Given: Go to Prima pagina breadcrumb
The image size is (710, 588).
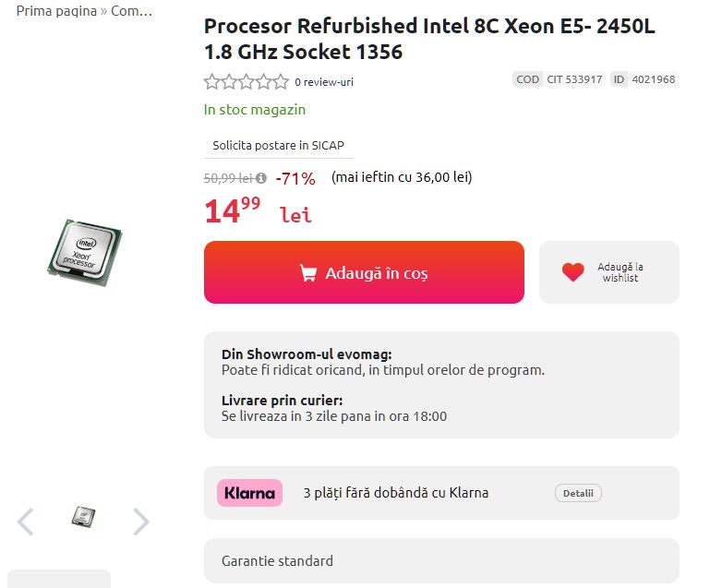Looking at the screenshot, I should click(55, 12).
